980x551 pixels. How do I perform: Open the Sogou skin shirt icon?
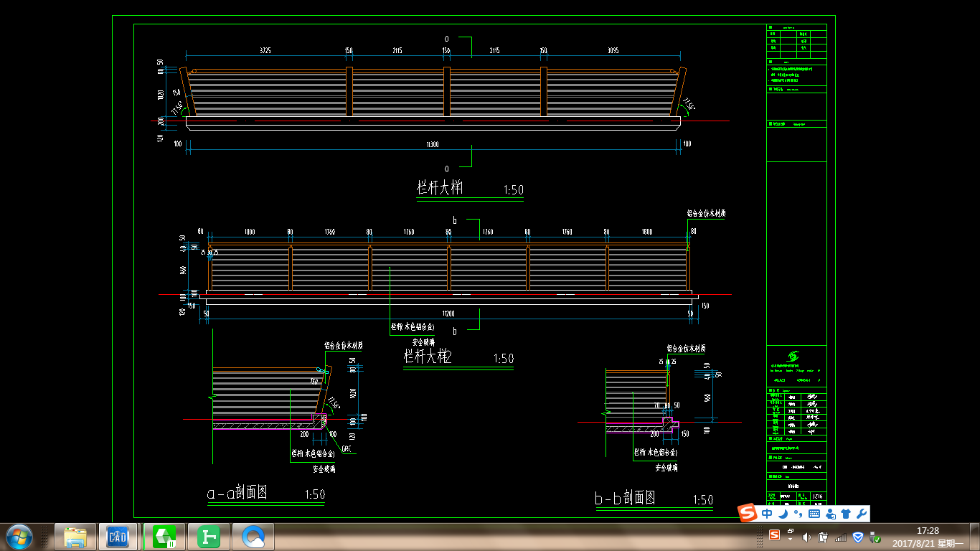point(846,514)
